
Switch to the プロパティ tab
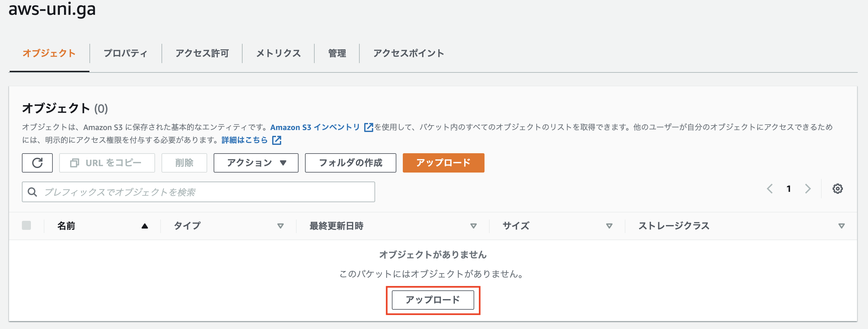[125, 53]
